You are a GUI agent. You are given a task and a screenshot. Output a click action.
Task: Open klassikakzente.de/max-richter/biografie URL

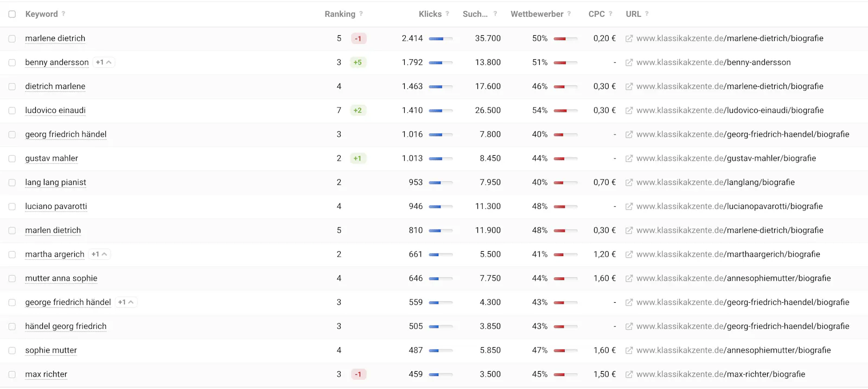pos(720,374)
